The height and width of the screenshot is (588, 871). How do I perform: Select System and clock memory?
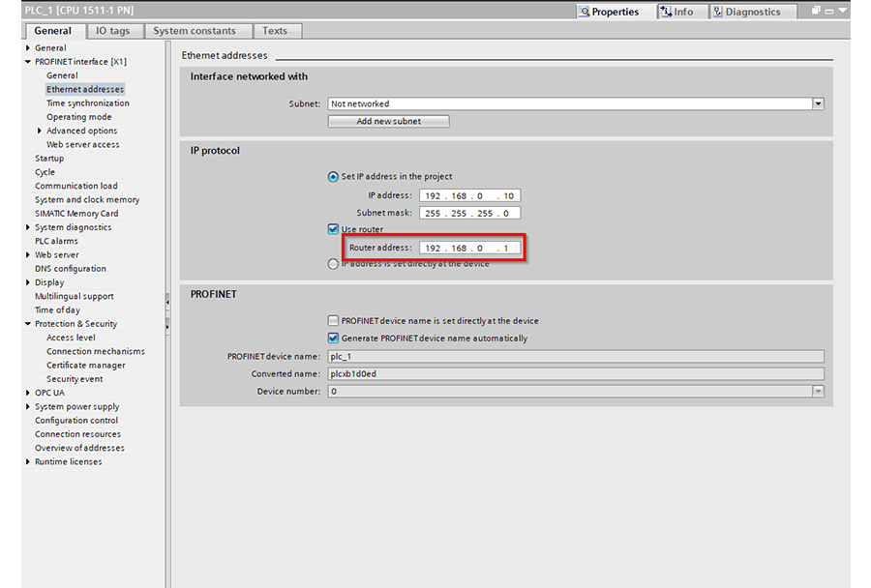87,200
